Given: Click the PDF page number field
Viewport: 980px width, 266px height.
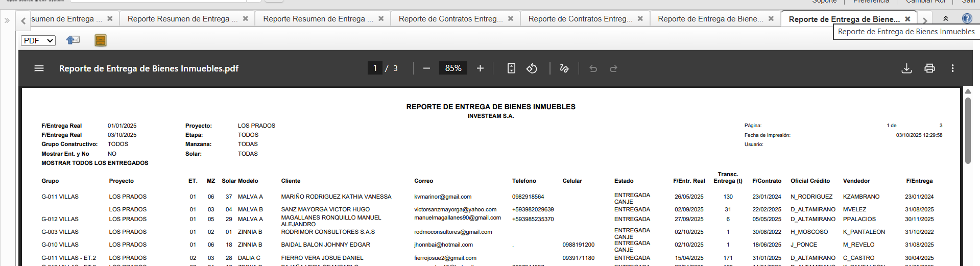Looking at the screenshot, I should tap(375, 68).
